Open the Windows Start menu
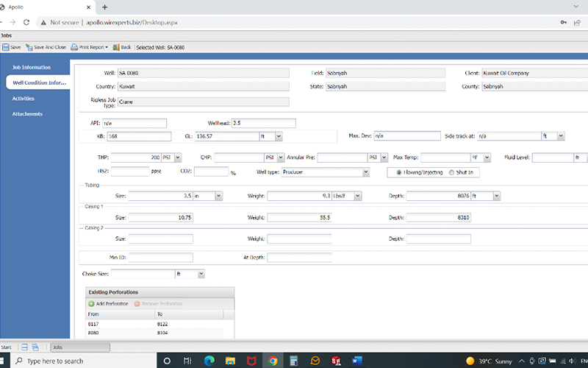Viewport: 588px width, 368px height. pos(1,361)
